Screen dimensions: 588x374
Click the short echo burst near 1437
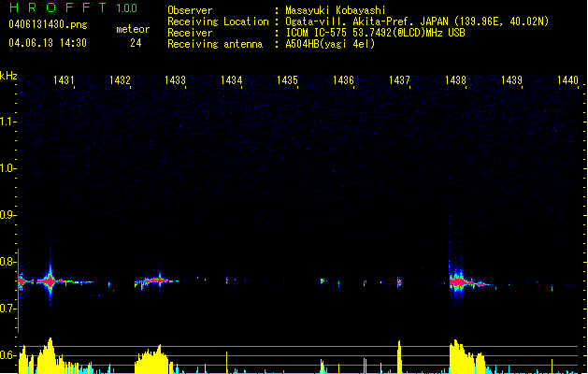point(399,282)
